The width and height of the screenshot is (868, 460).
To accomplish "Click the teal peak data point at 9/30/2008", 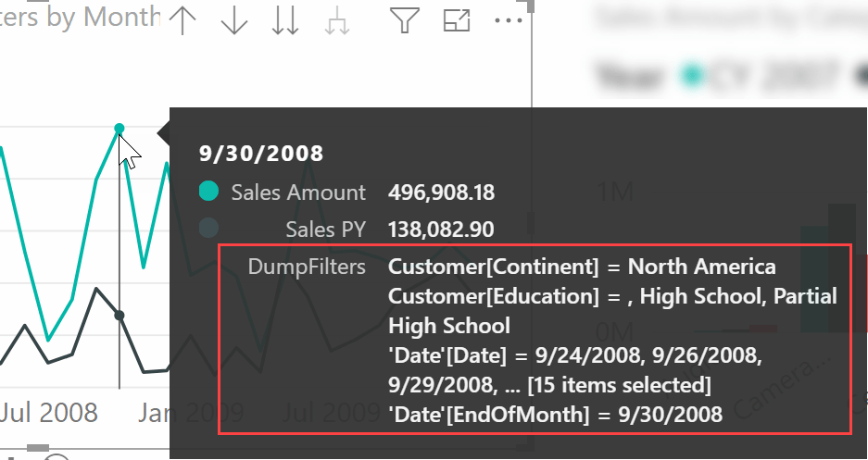I will (x=119, y=128).
